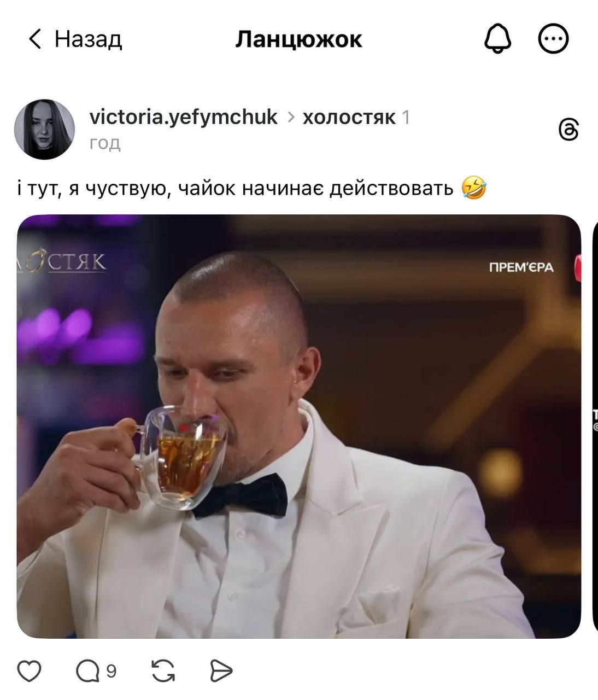Tap the comment count number 9

tap(111, 670)
